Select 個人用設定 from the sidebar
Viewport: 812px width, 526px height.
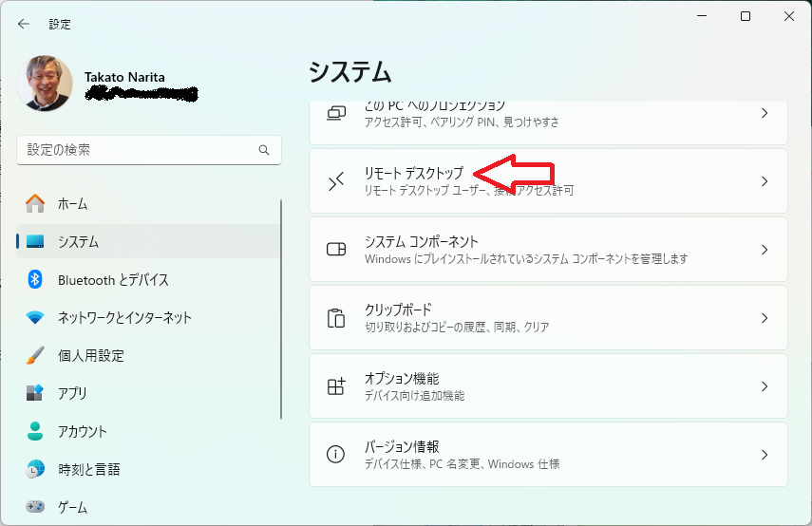pos(91,355)
